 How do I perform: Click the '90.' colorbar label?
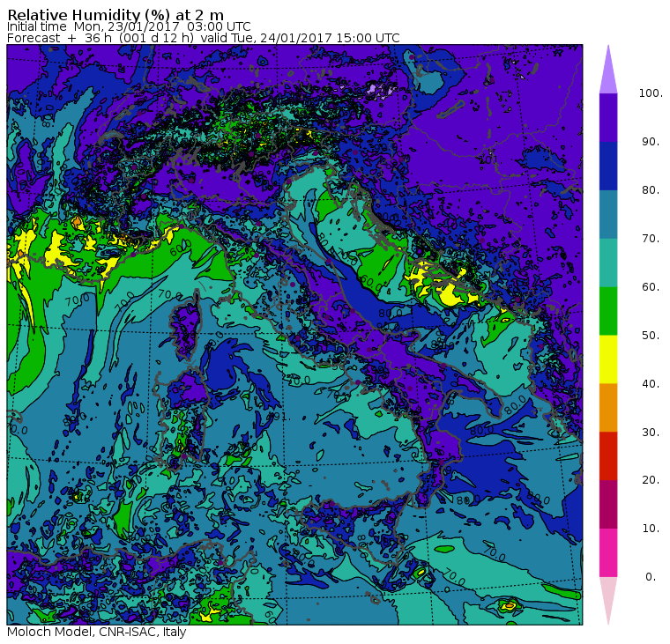click(651, 142)
